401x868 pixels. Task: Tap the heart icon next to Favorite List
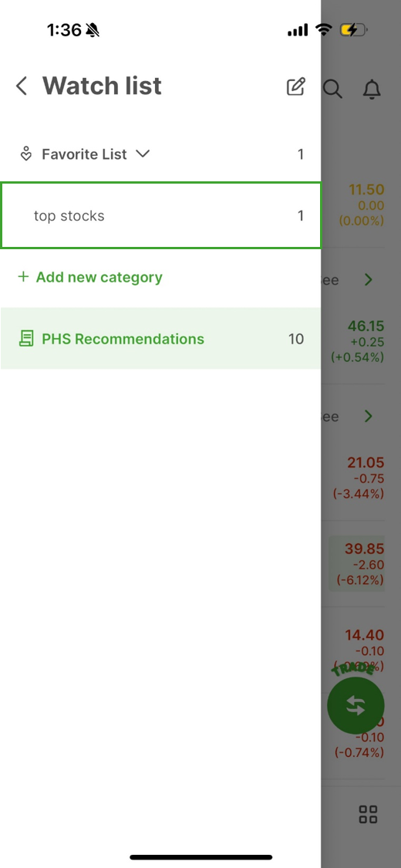(26, 154)
